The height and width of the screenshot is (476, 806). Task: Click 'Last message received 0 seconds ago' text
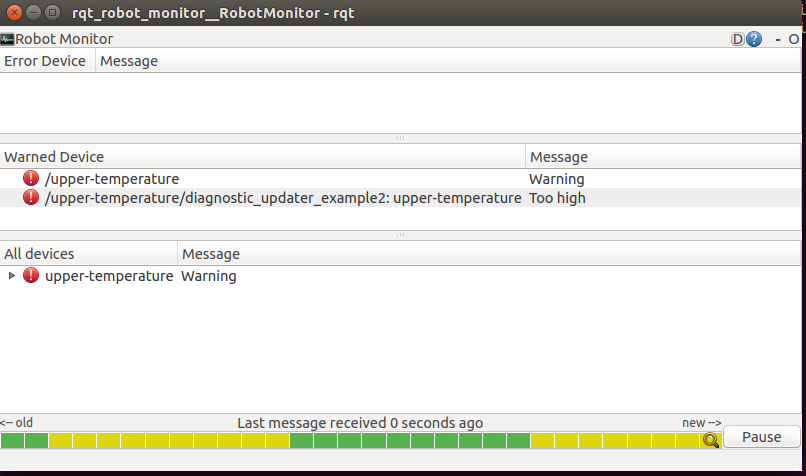[360, 423]
